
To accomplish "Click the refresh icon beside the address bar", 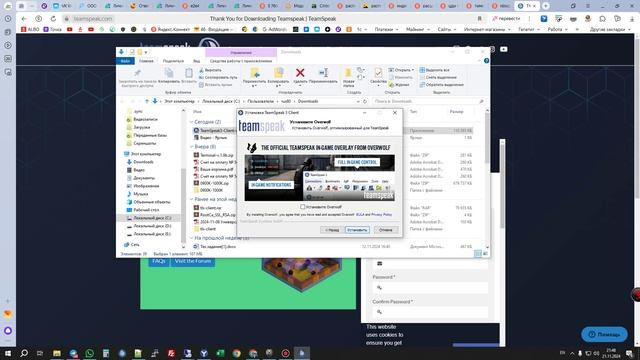I will 365,101.
